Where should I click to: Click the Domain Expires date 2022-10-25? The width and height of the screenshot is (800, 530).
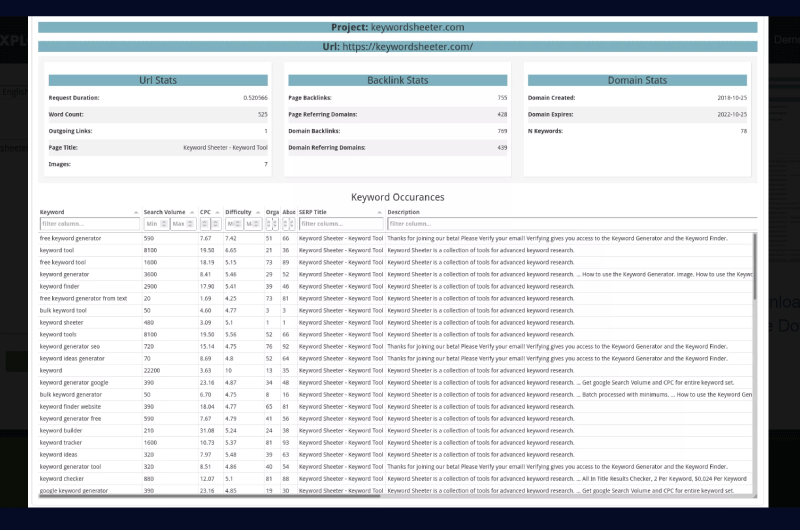click(732, 114)
